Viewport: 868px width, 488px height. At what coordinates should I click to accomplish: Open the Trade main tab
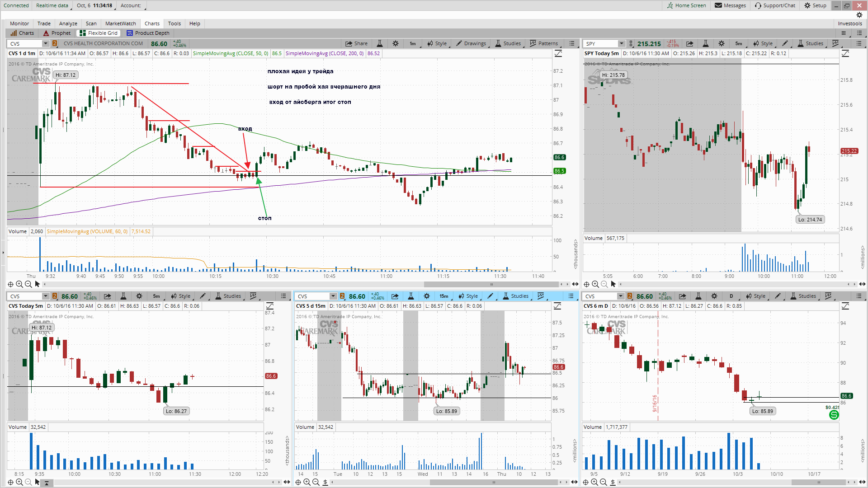[x=44, y=23]
